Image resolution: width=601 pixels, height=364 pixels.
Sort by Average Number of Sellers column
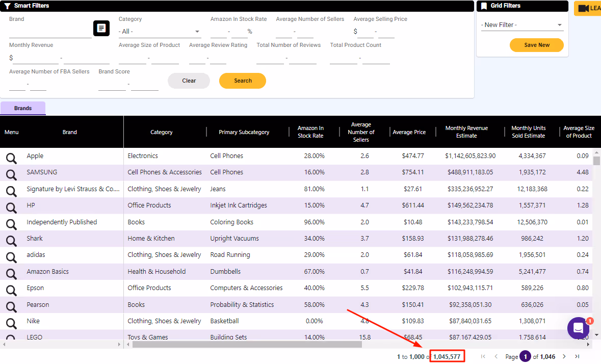[361, 132]
